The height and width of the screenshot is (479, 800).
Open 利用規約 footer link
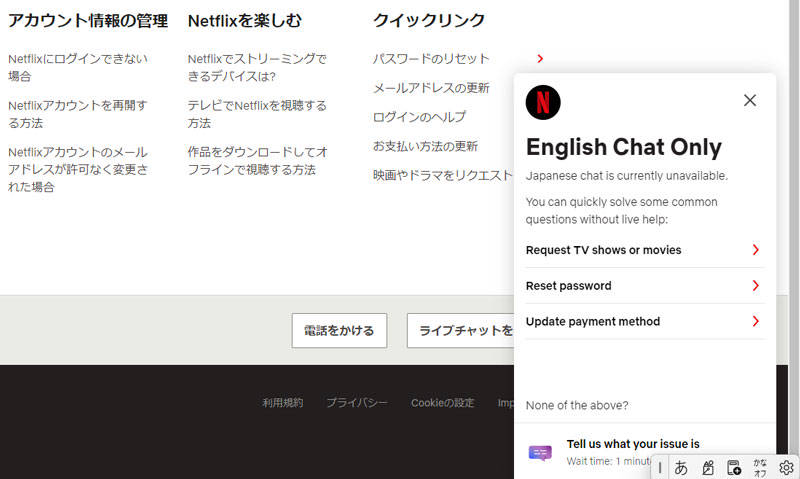click(283, 403)
